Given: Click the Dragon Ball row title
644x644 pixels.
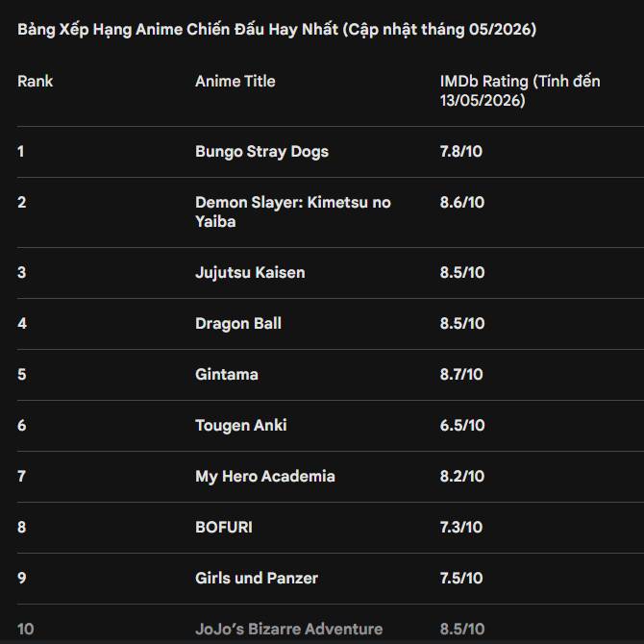Looking at the screenshot, I should (238, 324).
